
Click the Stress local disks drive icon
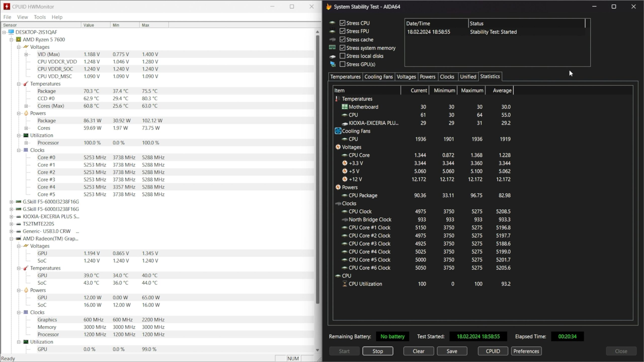click(332, 56)
